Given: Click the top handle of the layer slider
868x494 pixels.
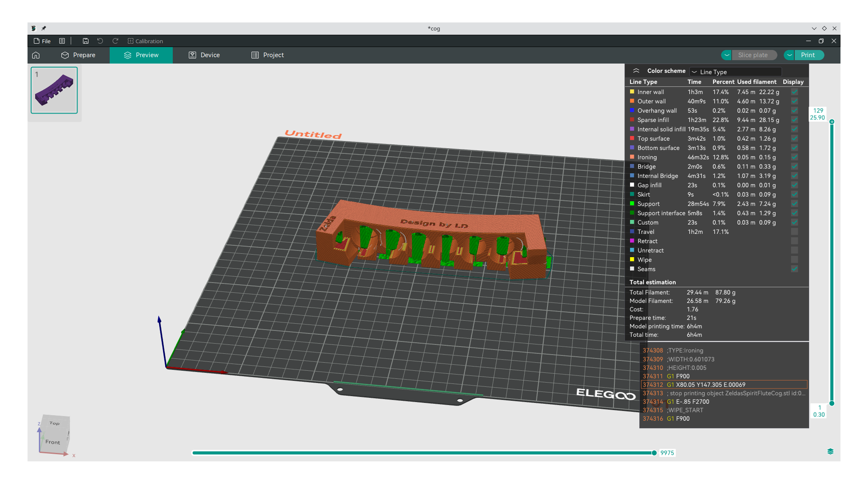Looking at the screenshot, I should pyautogui.click(x=832, y=122).
